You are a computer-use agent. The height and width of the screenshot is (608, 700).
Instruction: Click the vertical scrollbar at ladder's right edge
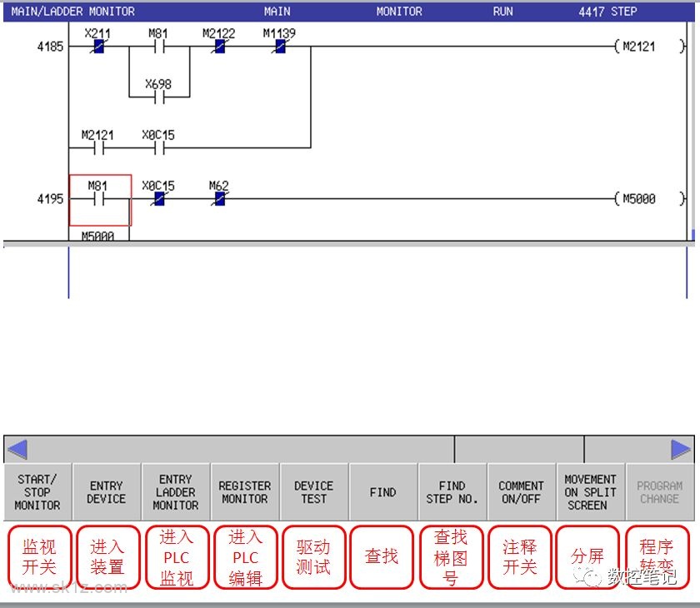(692, 131)
